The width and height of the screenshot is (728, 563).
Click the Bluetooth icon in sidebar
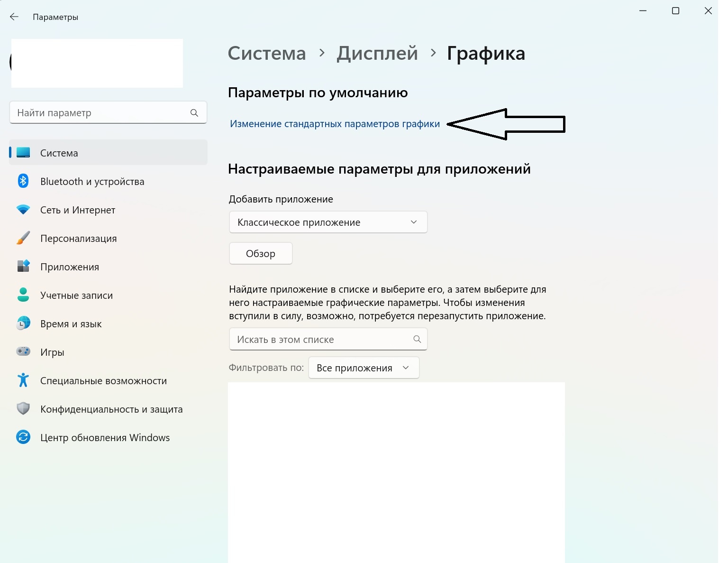pos(23,181)
